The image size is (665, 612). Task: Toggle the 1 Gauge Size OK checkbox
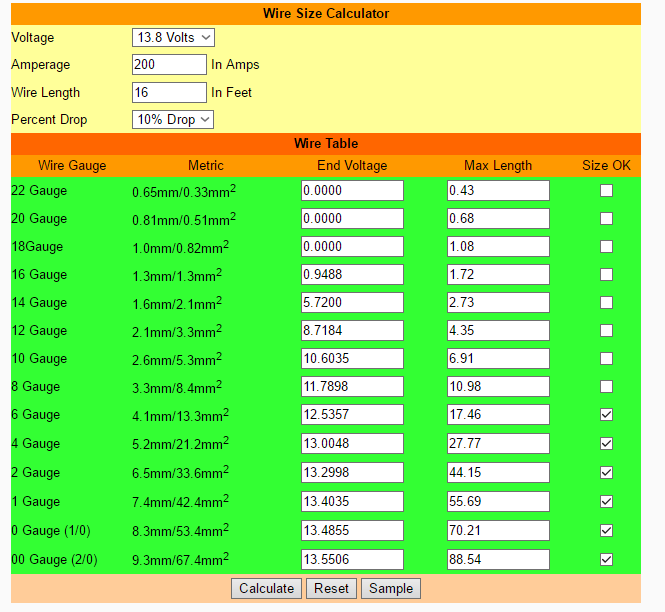coord(606,501)
